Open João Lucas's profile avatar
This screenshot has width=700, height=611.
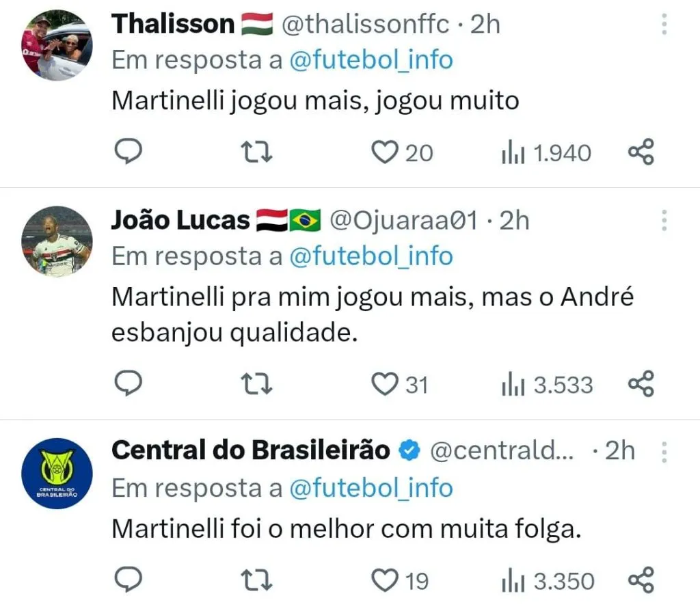click(x=57, y=241)
